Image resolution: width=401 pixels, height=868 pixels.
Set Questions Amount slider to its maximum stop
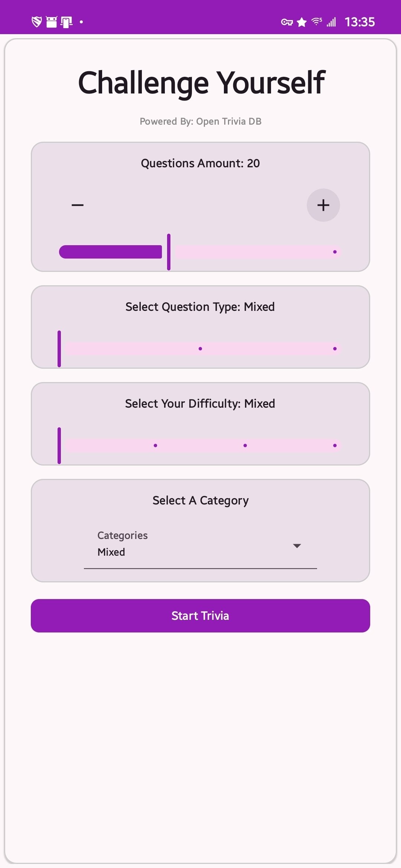[335, 252]
